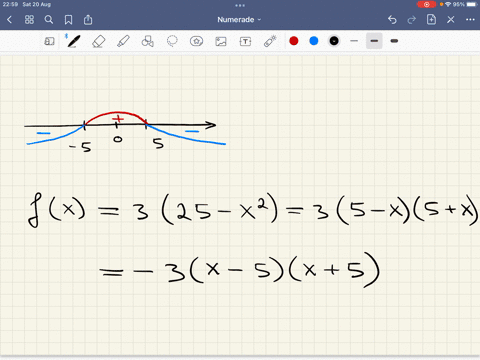Select the Eraser tool
480x360 pixels.
click(x=99, y=41)
